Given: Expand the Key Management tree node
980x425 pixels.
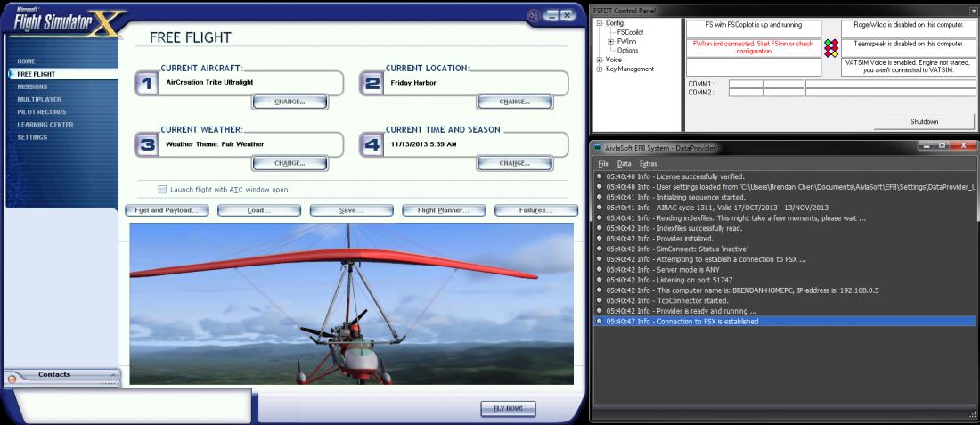Looking at the screenshot, I should tap(600, 69).
